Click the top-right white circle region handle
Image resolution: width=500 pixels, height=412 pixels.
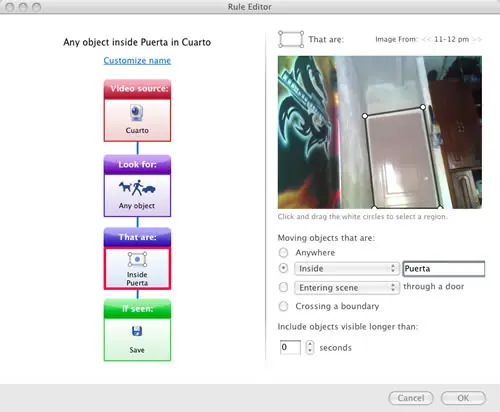[x=423, y=107]
